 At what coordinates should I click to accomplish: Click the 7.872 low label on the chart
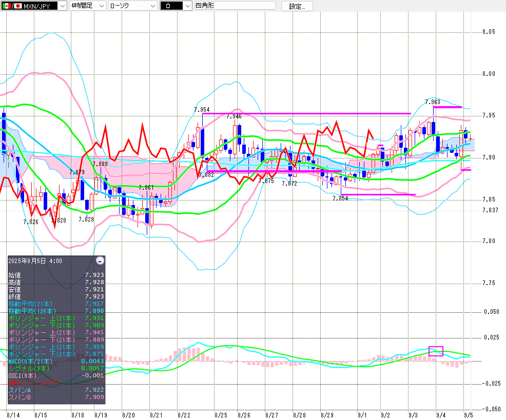coord(289,184)
